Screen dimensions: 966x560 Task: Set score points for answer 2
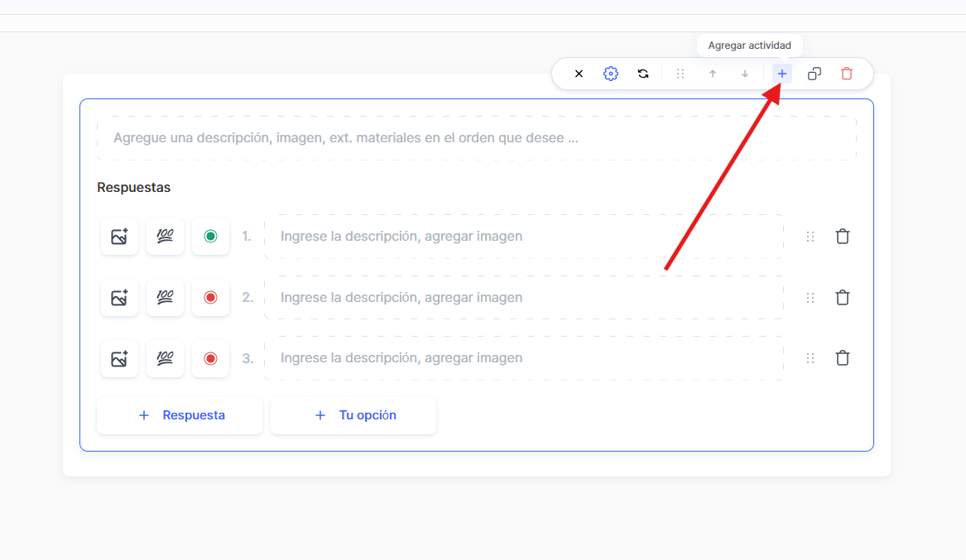click(165, 298)
